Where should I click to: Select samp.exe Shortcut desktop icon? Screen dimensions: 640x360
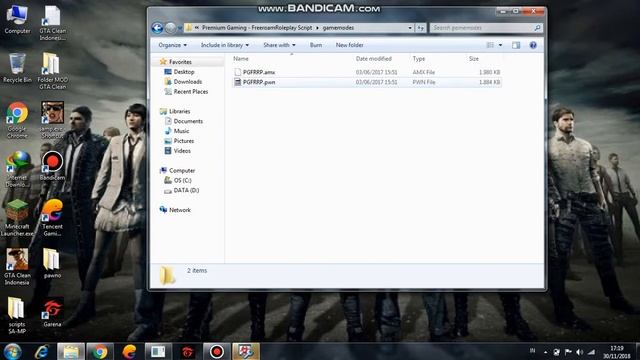[52, 120]
